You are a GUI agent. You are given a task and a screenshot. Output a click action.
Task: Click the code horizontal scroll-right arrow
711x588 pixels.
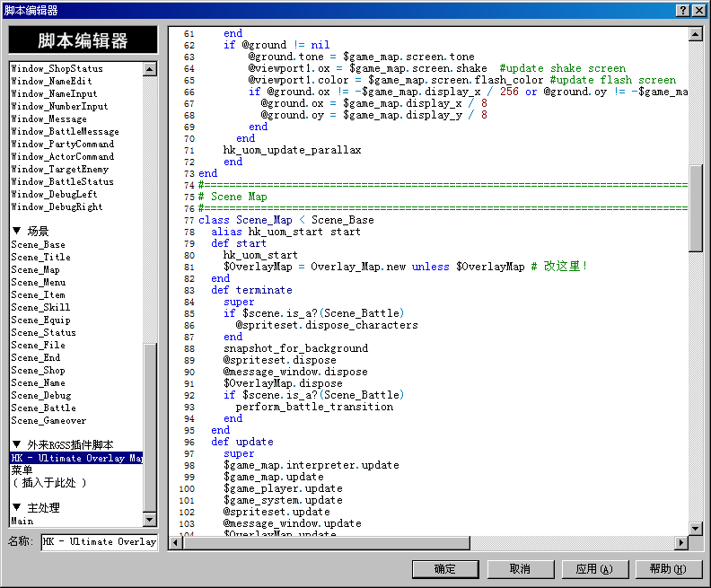click(x=681, y=542)
